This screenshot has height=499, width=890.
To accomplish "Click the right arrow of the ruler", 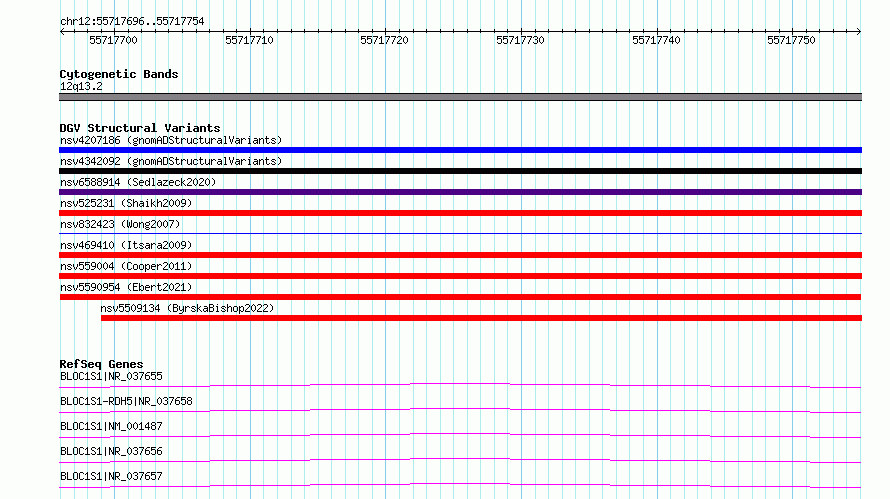I will 859,31.
